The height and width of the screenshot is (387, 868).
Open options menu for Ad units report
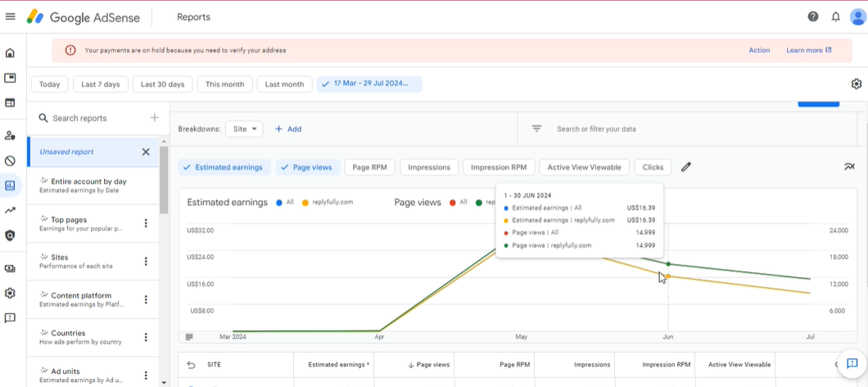point(146,376)
